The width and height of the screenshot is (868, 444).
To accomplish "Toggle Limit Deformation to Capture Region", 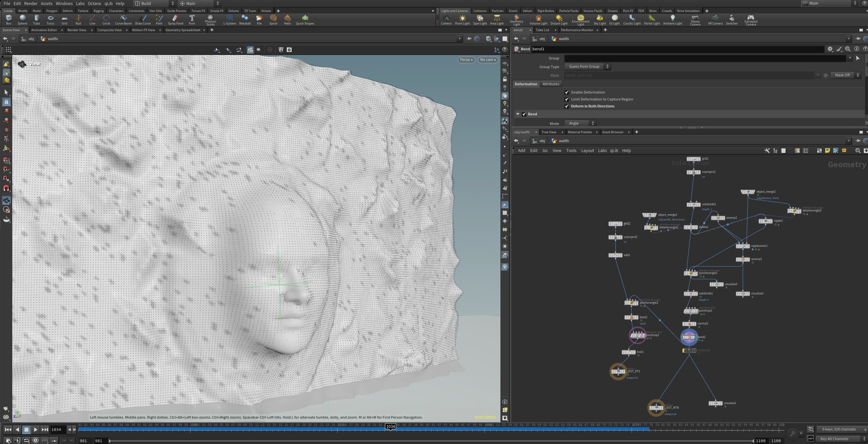I will tap(567, 99).
